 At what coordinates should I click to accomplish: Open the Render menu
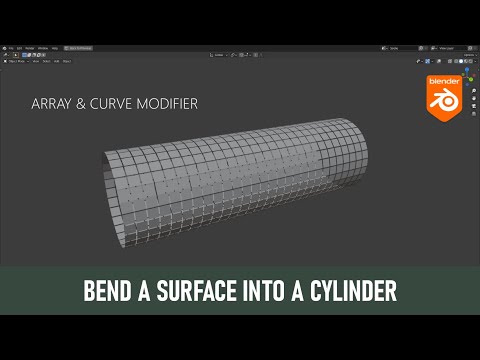(30, 48)
